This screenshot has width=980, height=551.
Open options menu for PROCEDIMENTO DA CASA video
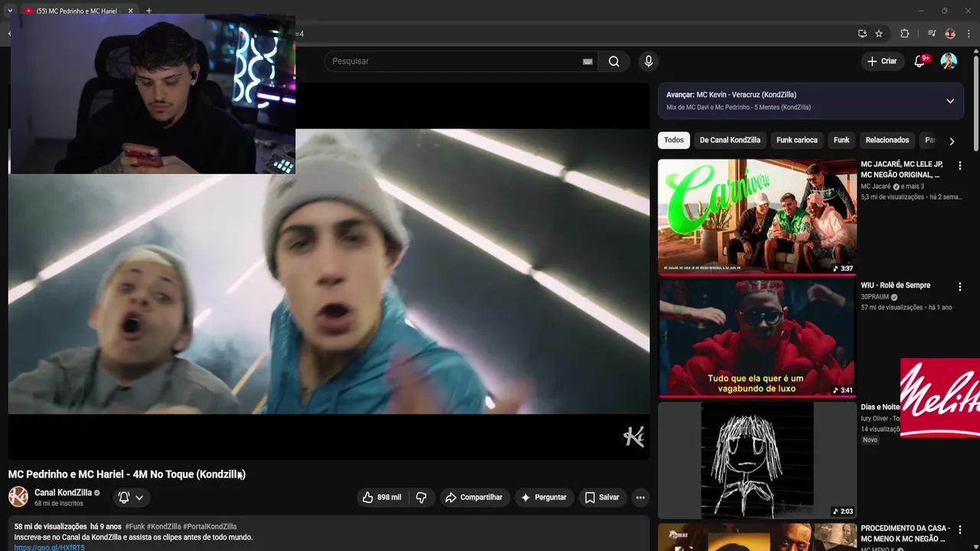pos(959,530)
